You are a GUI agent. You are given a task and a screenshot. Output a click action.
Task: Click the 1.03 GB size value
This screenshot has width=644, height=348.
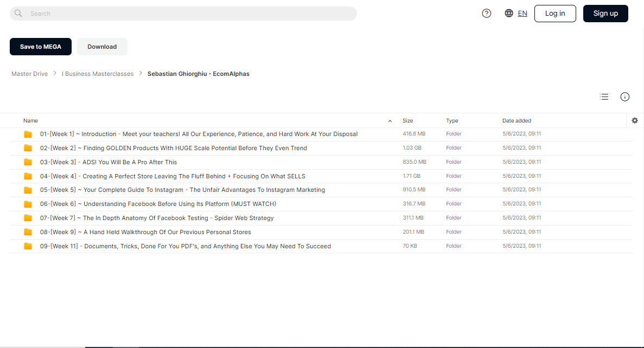click(412, 148)
